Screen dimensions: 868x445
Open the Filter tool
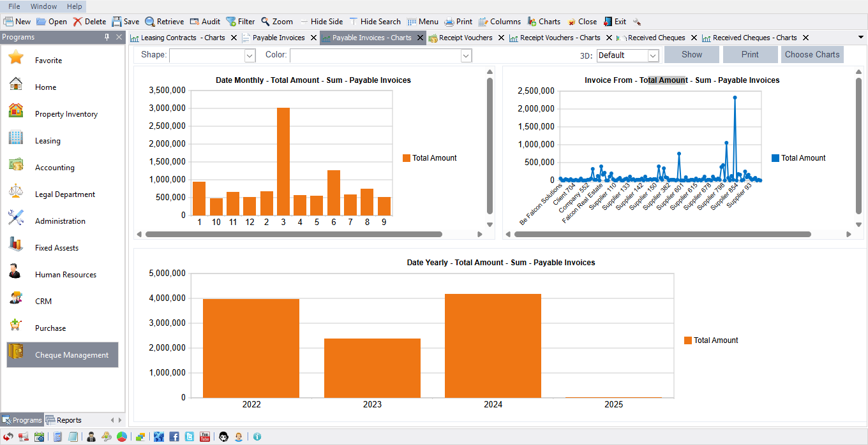(241, 21)
